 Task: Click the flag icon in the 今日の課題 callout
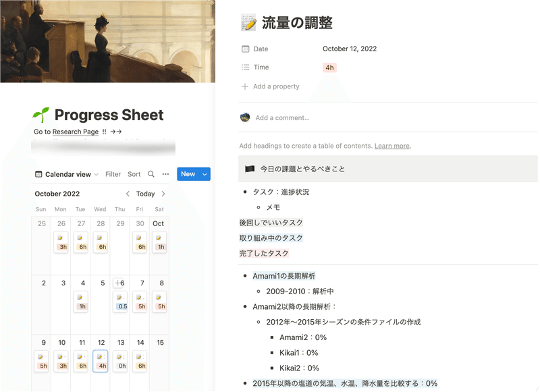250,169
